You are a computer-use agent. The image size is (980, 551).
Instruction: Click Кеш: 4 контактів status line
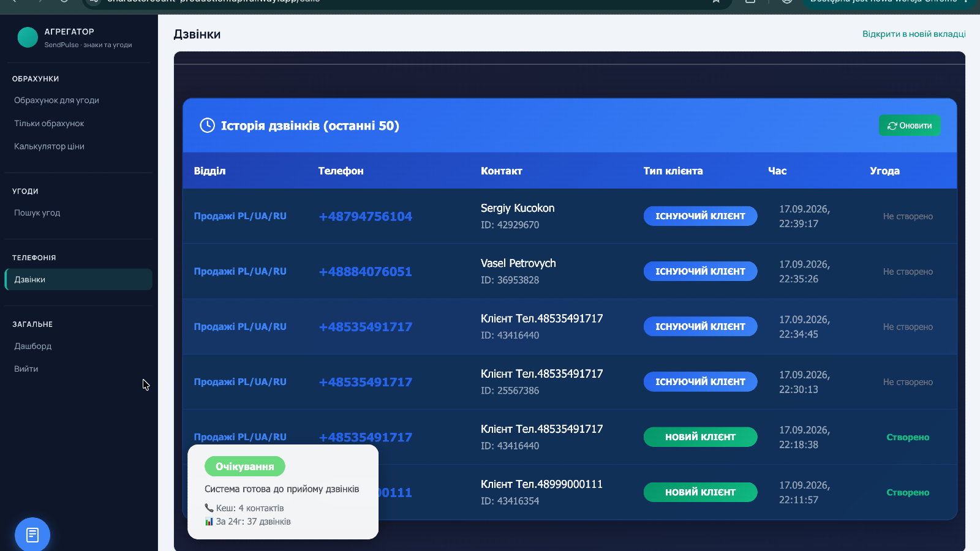244,508
